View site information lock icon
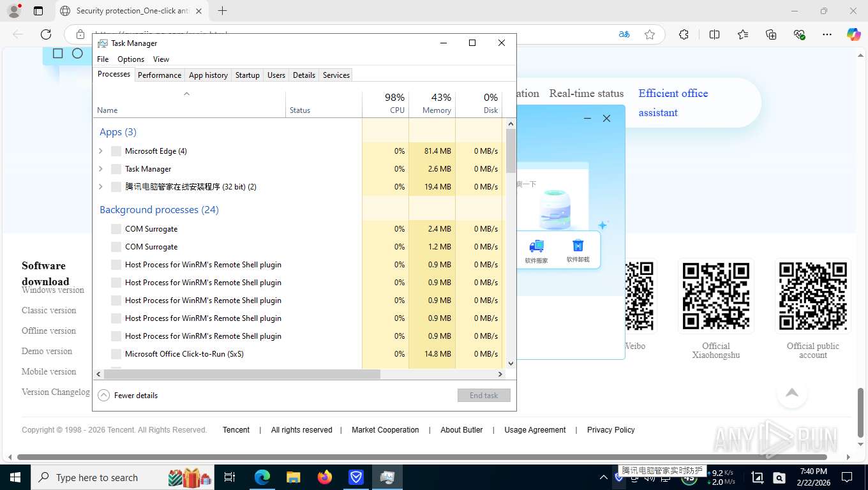The width and height of the screenshot is (868, 490). pos(80,34)
